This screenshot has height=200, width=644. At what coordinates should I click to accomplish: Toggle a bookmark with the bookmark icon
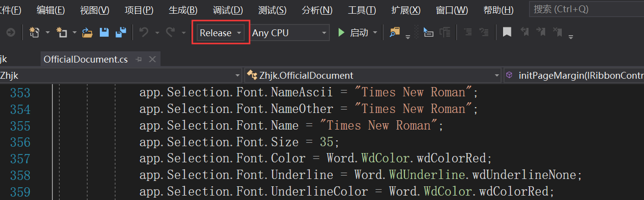pyautogui.click(x=507, y=33)
